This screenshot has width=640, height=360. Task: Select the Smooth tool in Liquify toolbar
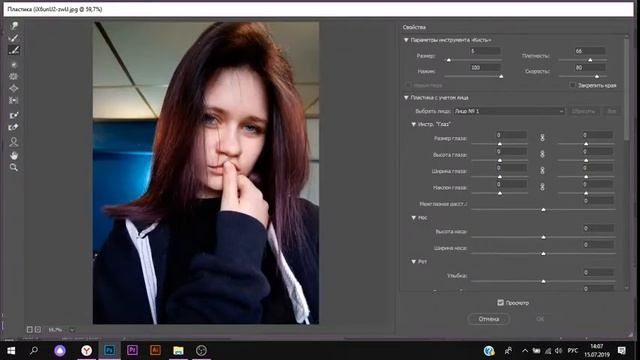(x=14, y=50)
